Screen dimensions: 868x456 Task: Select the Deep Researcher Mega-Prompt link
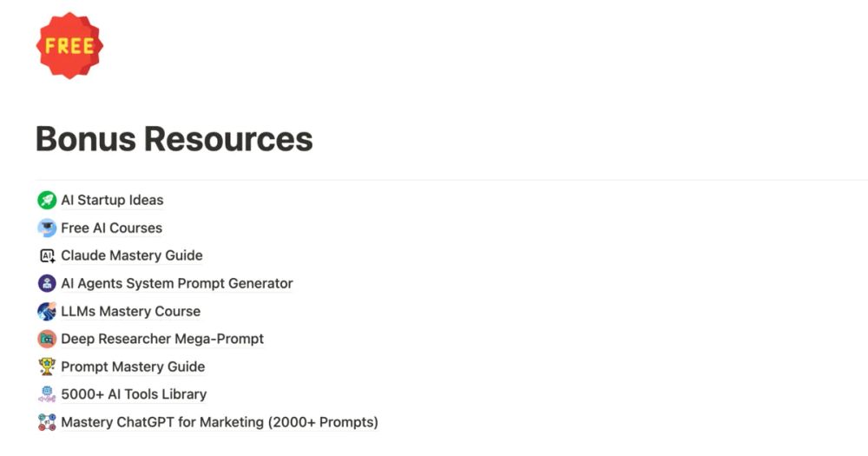point(162,339)
